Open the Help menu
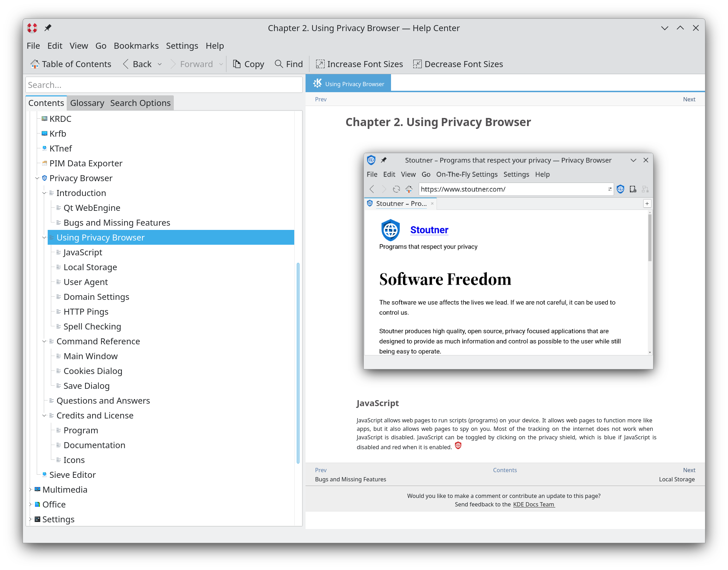Image resolution: width=728 pixels, height=570 pixels. coord(215,46)
